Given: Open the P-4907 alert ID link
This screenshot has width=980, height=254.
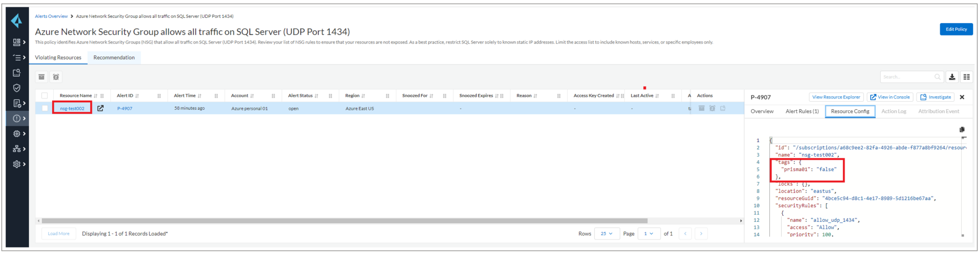Looking at the screenshot, I should (x=125, y=109).
